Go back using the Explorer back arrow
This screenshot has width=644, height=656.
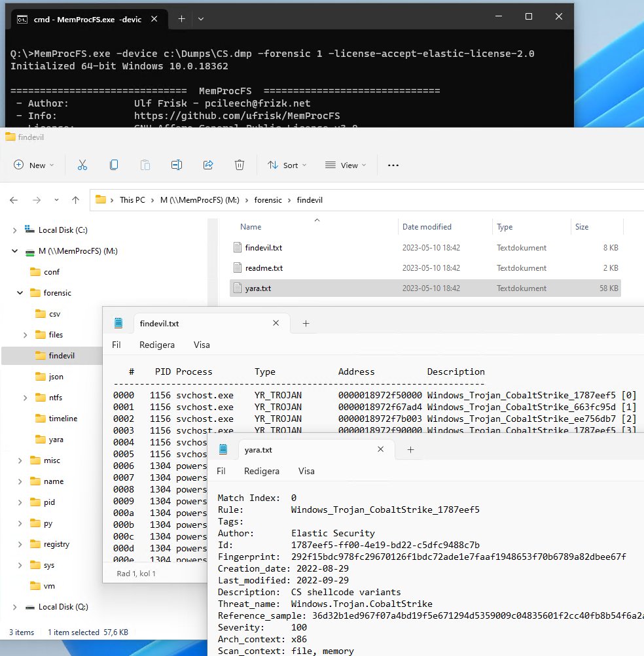coord(14,200)
